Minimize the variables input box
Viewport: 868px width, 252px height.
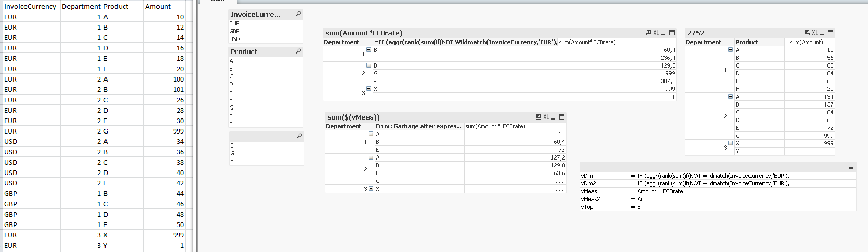click(x=850, y=168)
